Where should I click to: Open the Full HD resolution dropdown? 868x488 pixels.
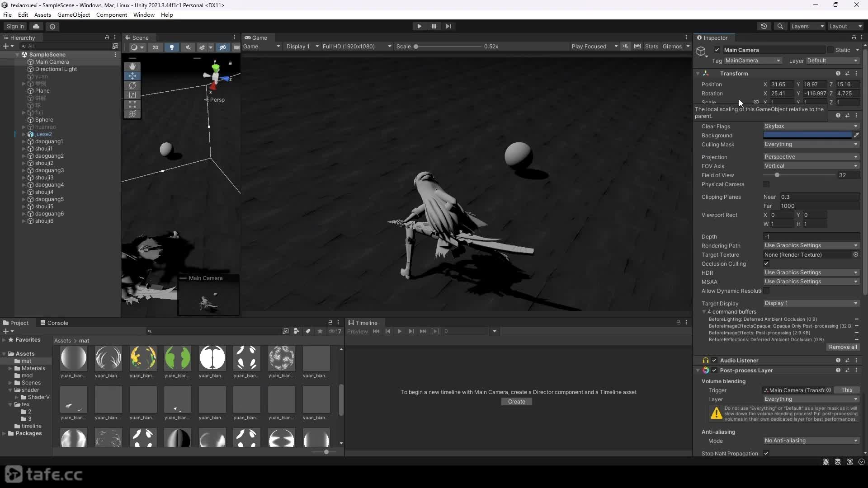(357, 46)
